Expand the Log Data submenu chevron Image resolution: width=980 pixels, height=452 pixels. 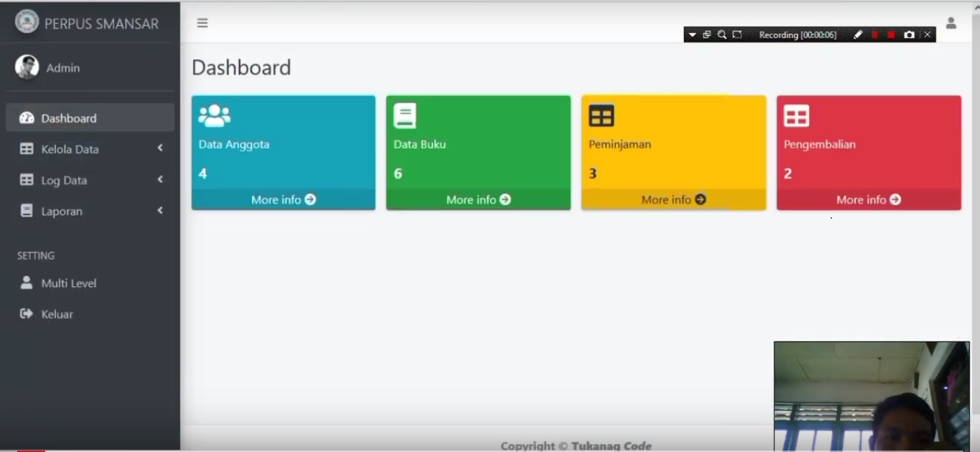pos(160,179)
